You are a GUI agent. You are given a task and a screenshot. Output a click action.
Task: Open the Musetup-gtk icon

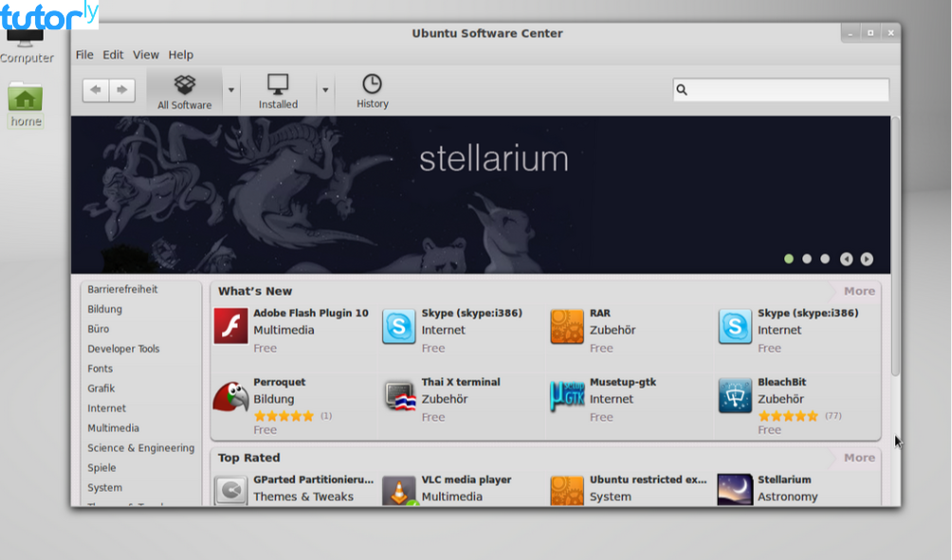tap(567, 395)
